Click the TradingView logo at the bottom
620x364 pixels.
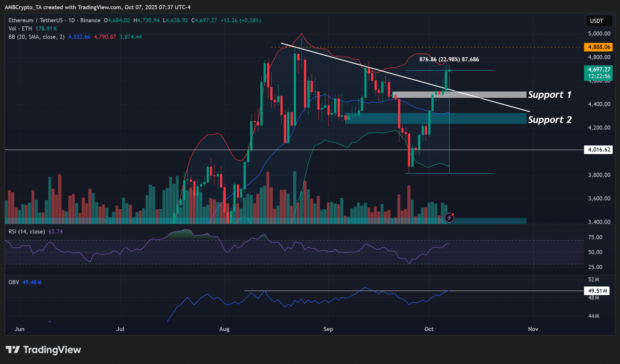pos(43,350)
